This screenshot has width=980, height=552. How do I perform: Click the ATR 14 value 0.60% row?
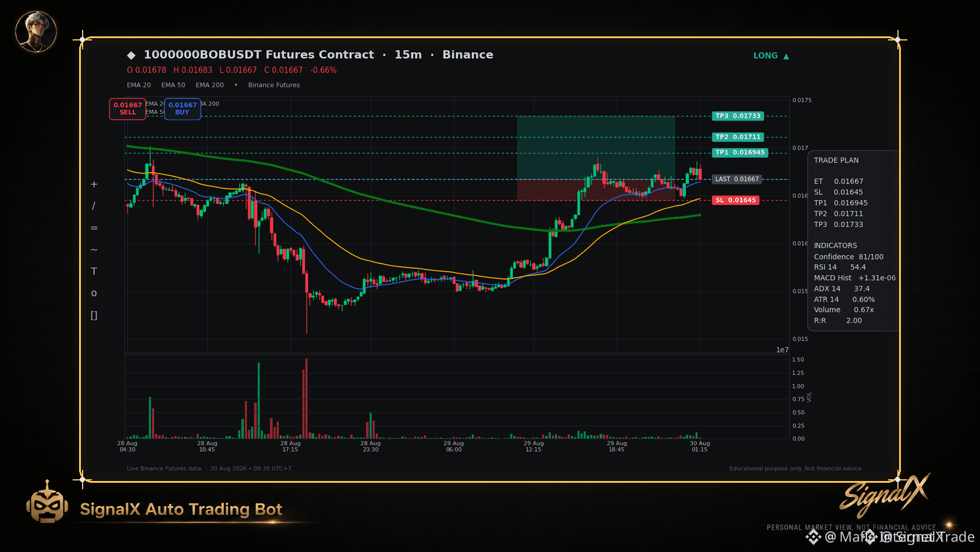click(844, 300)
